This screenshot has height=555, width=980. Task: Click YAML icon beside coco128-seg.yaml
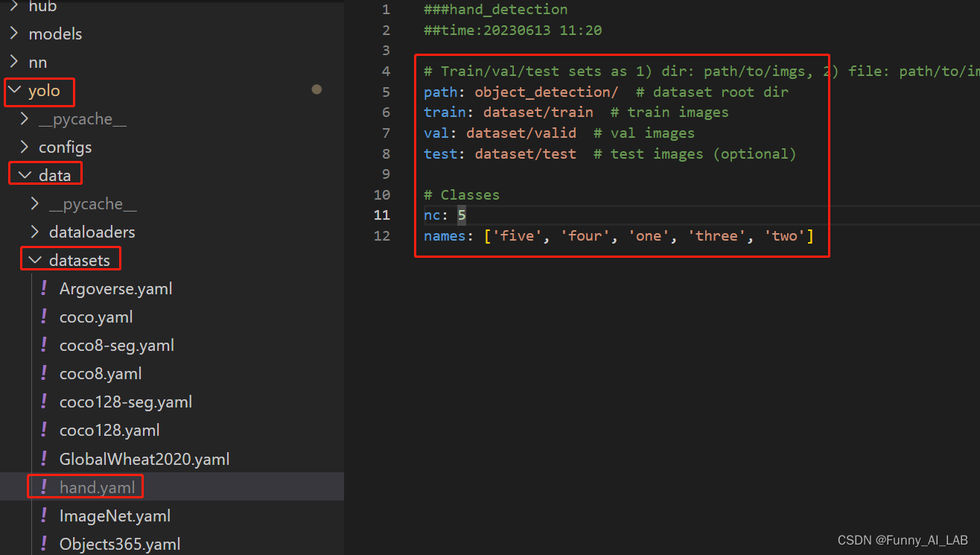pos(44,402)
